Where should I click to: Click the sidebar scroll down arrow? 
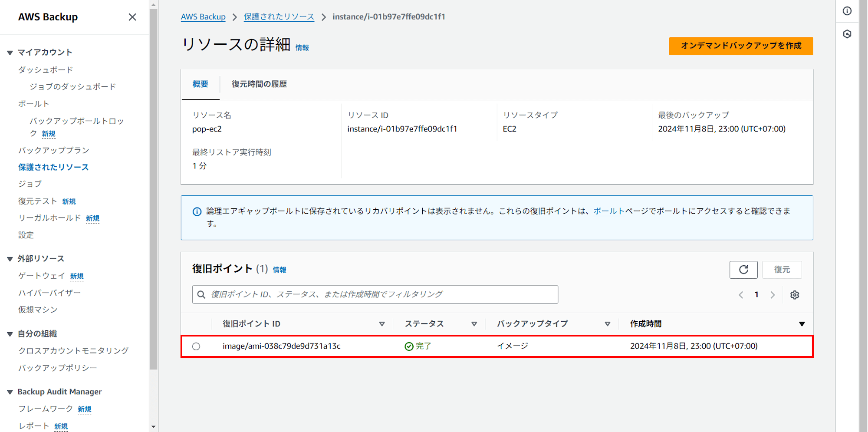pyautogui.click(x=153, y=427)
